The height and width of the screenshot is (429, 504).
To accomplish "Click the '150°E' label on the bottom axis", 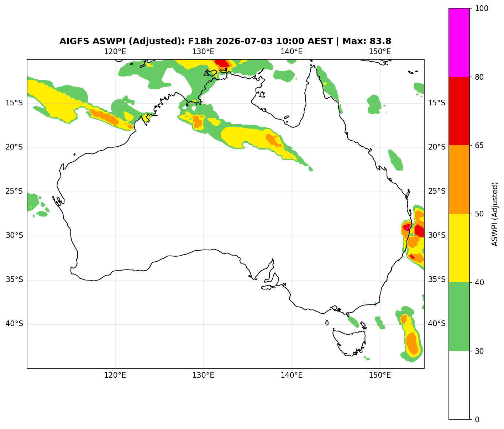I will (x=380, y=375).
